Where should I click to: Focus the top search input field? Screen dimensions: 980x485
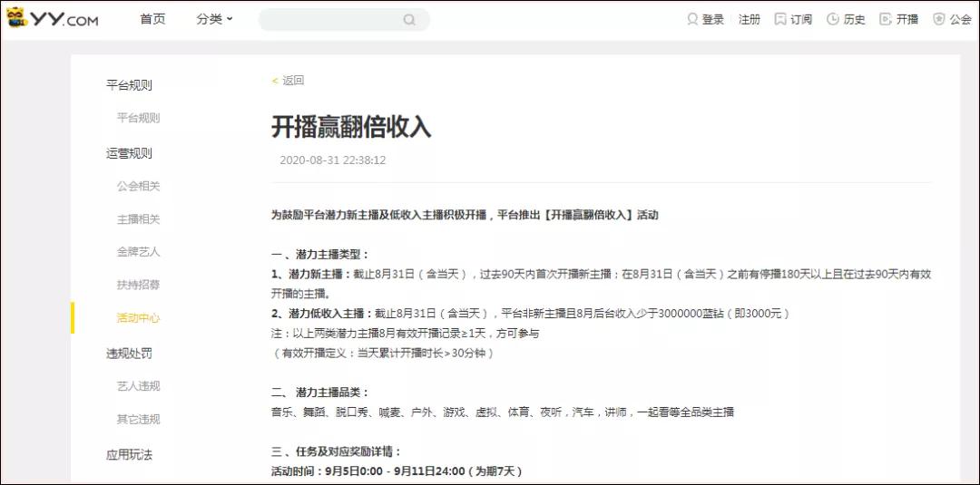(344, 20)
